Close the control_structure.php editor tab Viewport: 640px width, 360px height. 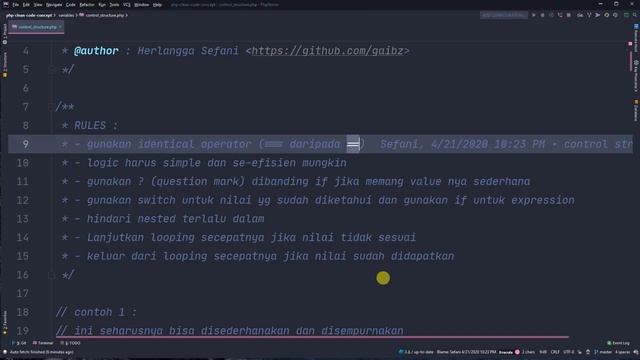point(60,27)
